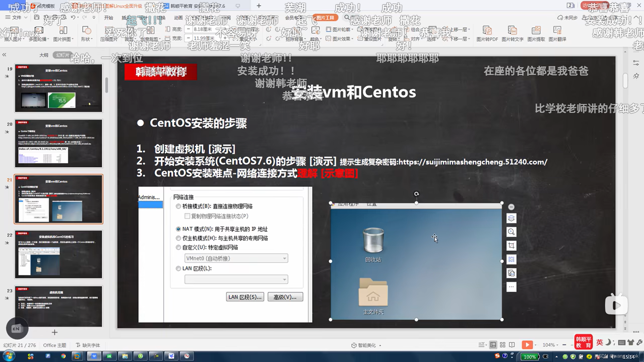Open the VMnet0 (自动桥接) dropdown
Image resolution: width=644 pixels, height=362 pixels.
point(236,258)
